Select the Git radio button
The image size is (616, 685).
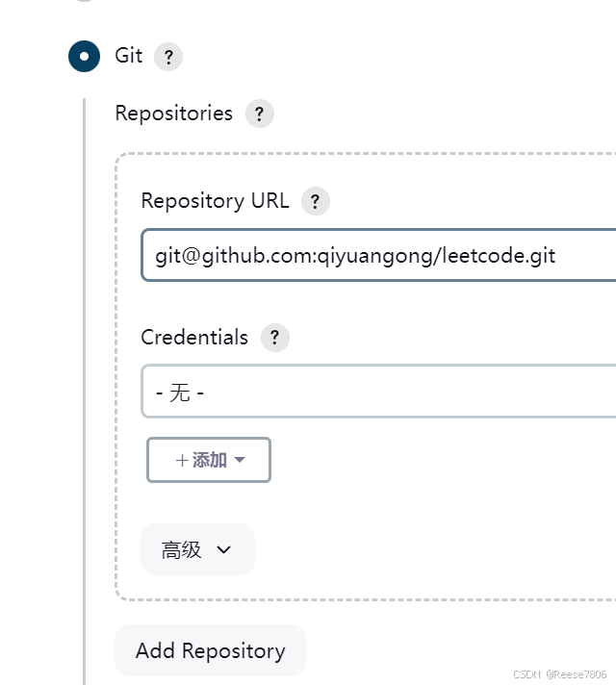click(x=84, y=57)
